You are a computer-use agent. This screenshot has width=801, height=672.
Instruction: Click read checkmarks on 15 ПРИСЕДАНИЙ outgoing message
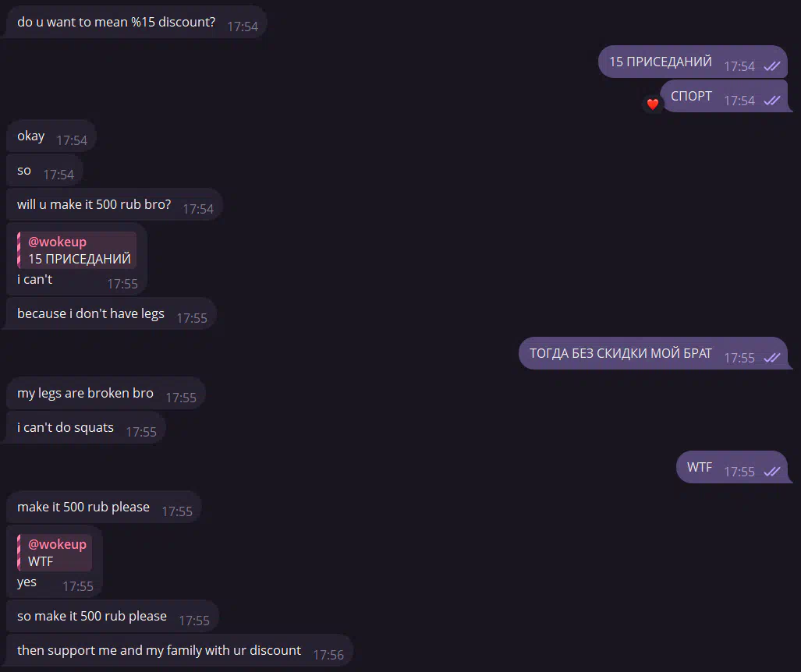click(x=772, y=65)
